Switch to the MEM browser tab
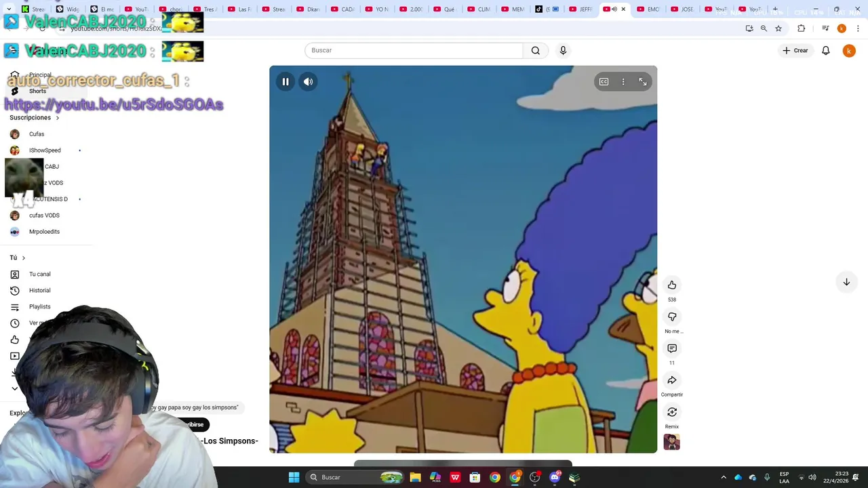 [513, 9]
